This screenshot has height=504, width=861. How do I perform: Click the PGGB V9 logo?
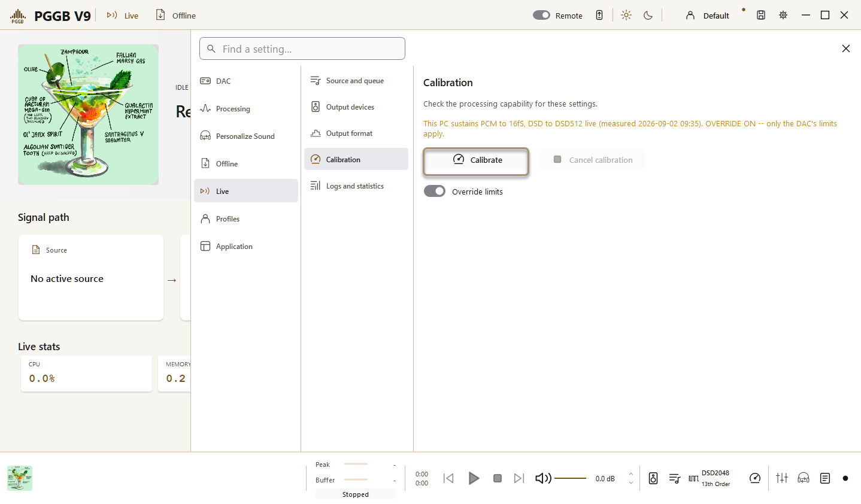[50, 16]
